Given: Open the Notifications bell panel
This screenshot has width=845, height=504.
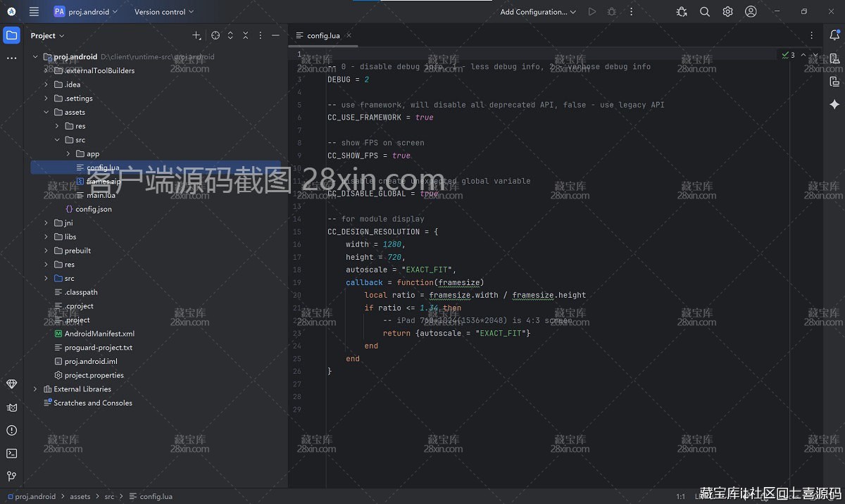Looking at the screenshot, I should click(834, 35).
